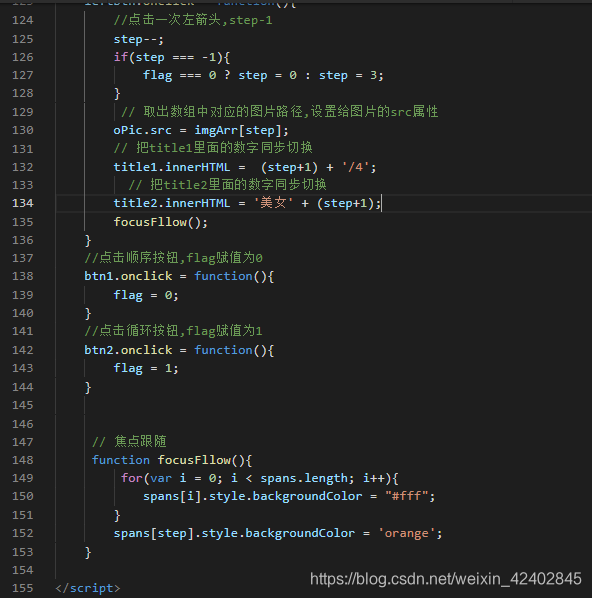Click the 'flag = 1;' statement

coord(146,368)
